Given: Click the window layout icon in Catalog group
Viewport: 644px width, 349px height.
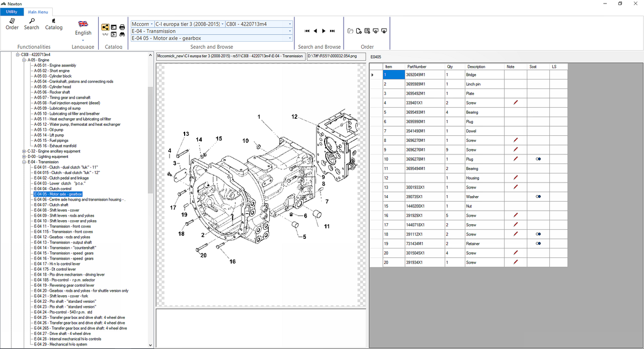Looking at the screenshot, I should 114,27.
